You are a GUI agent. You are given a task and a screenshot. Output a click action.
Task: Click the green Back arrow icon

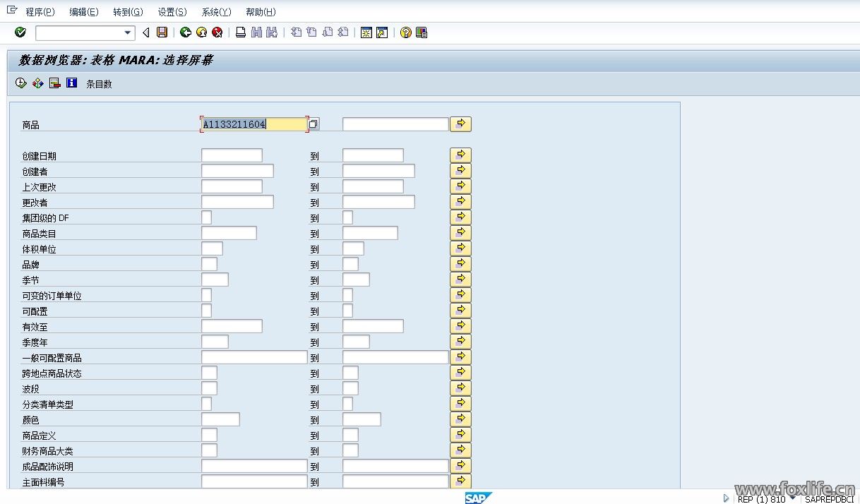(186, 32)
